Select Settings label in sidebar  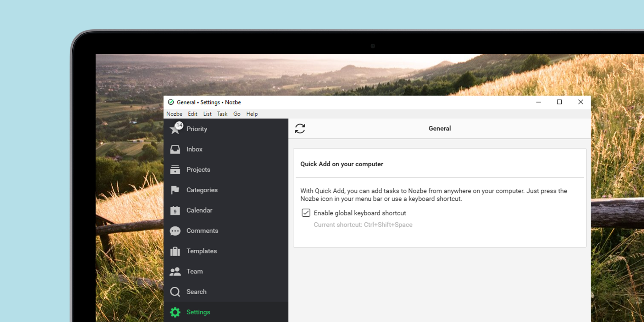[x=198, y=312]
